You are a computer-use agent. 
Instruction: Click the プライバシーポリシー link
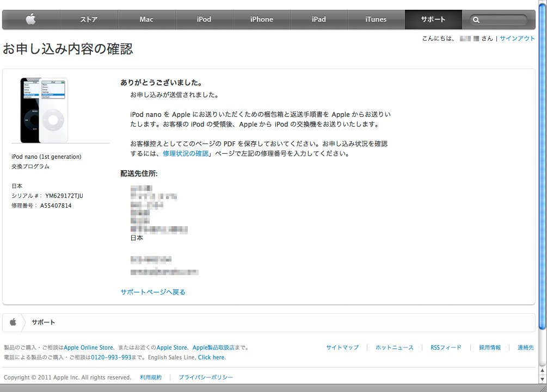point(206,377)
